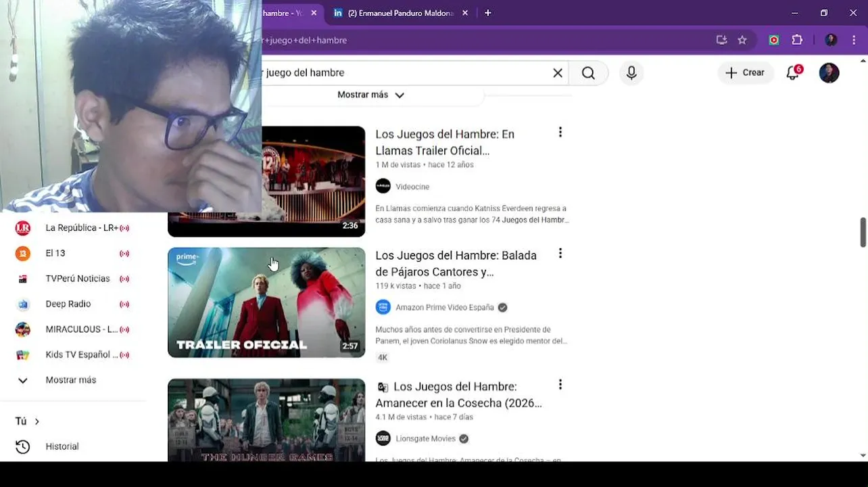Image resolution: width=868 pixels, height=487 pixels.
Task: Open En Llamas Trailer Oficial title
Action: point(445,142)
